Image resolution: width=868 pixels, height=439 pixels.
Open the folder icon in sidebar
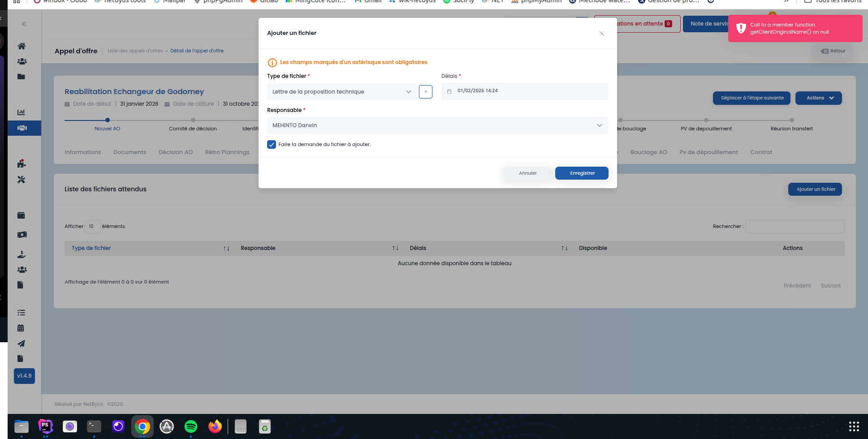[x=21, y=77]
